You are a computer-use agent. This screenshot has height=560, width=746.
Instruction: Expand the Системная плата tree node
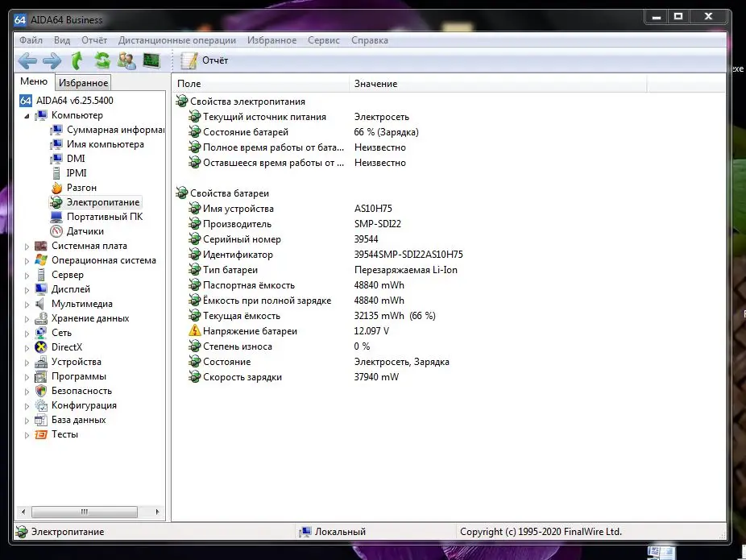27,247
